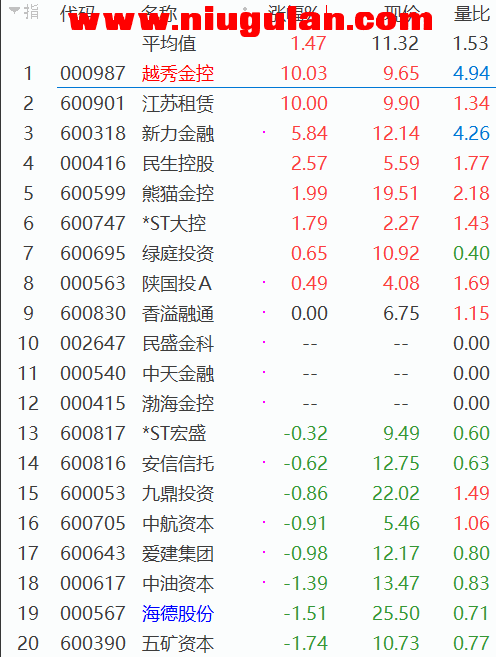Viewport: 496px width, 657px height.
Task: Select stock name 民盛金科
Action: (178, 344)
